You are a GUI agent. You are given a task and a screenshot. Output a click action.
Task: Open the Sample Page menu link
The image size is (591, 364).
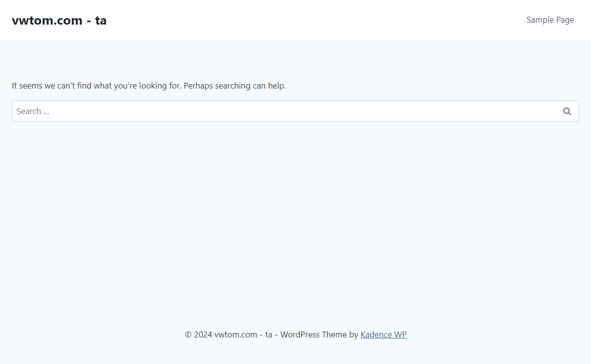click(550, 20)
